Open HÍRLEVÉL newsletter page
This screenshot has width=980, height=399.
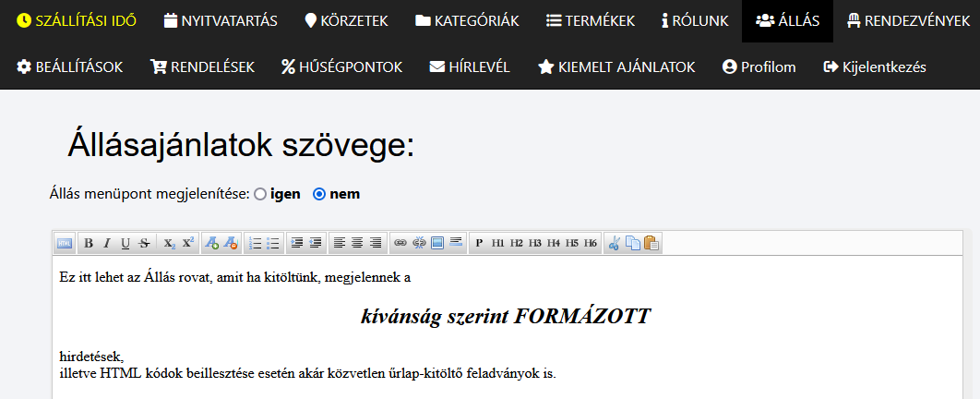pyautogui.click(x=470, y=66)
